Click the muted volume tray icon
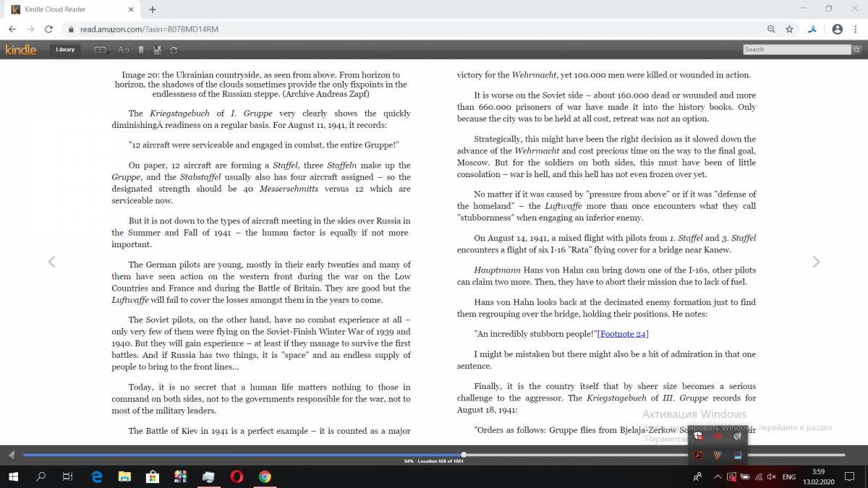The image size is (868, 488). click(x=772, y=477)
